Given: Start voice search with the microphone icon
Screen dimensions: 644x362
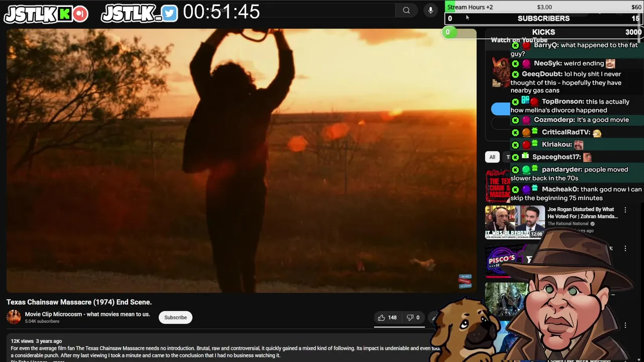Looking at the screenshot, I should 430,10.
